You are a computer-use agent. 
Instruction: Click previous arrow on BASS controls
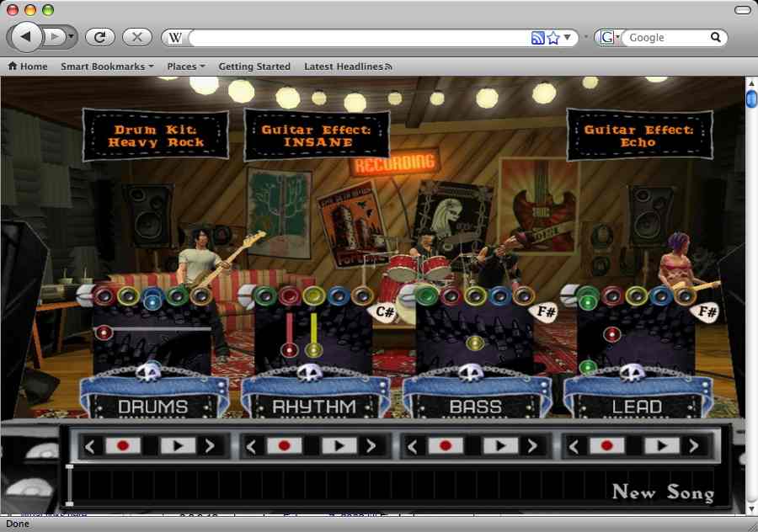[413, 446]
